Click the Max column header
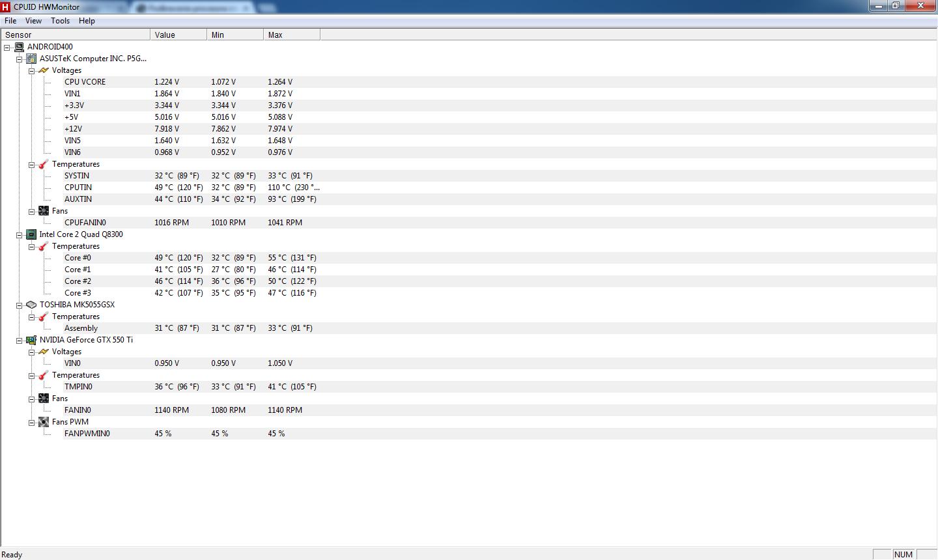Viewport: 938px width, 560px height. coord(292,35)
